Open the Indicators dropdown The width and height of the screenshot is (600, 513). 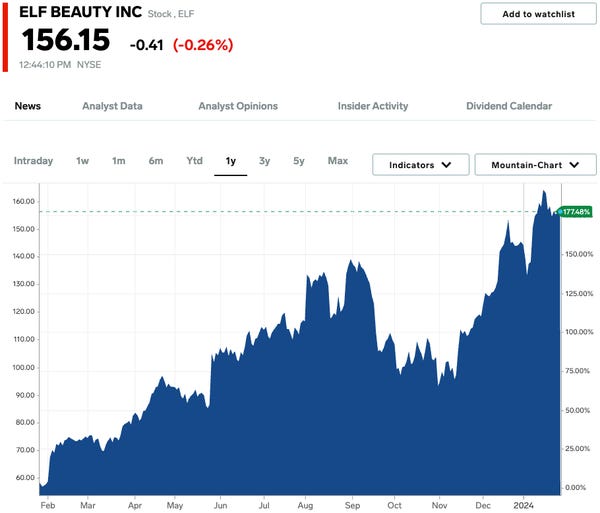421,165
